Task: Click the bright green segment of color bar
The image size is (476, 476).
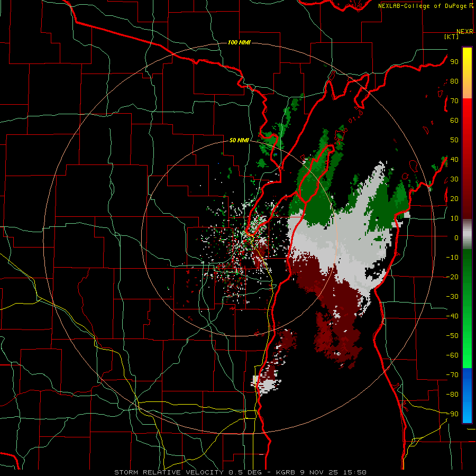Action: pos(467,349)
